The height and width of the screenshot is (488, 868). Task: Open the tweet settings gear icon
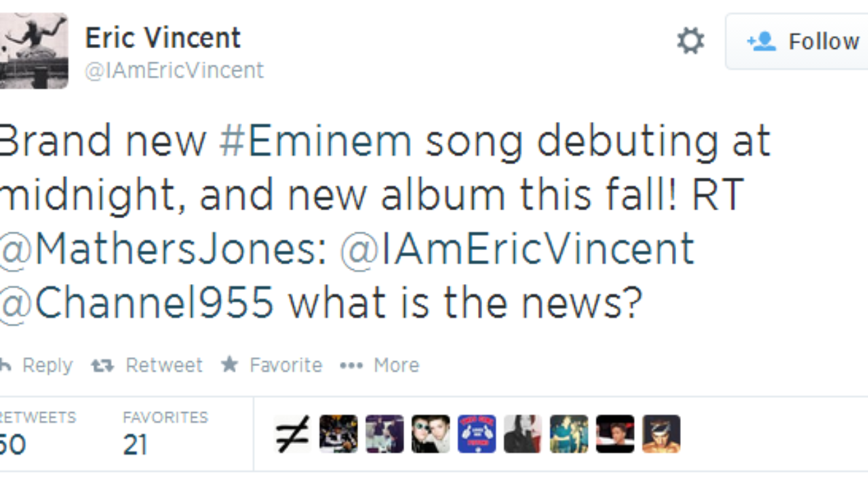click(x=690, y=42)
